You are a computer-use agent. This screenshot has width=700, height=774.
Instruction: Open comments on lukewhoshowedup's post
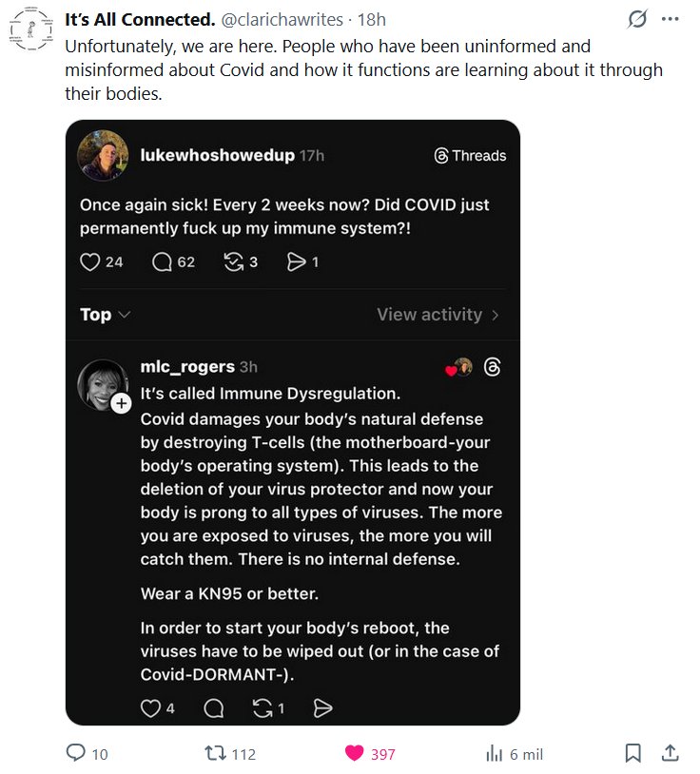pyautogui.click(x=163, y=261)
